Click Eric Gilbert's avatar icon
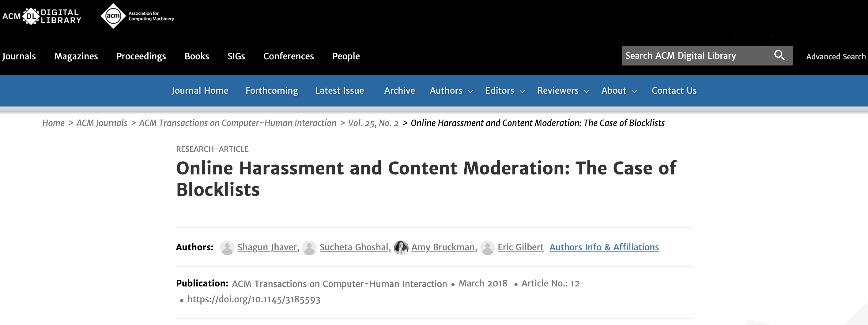 (487, 248)
